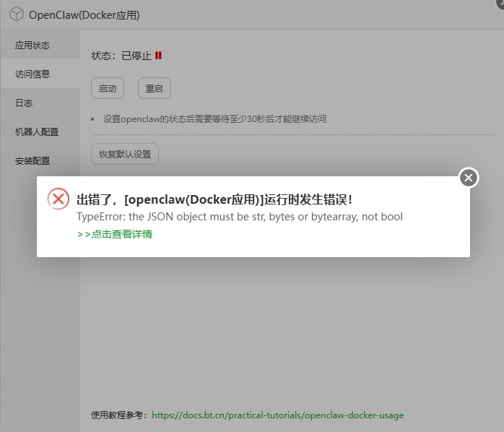Go to the 安装配置 sidebar tab

click(40, 161)
